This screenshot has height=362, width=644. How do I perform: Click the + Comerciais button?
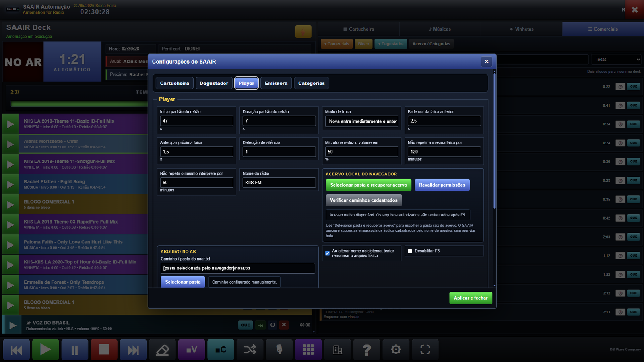click(x=336, y=44)
